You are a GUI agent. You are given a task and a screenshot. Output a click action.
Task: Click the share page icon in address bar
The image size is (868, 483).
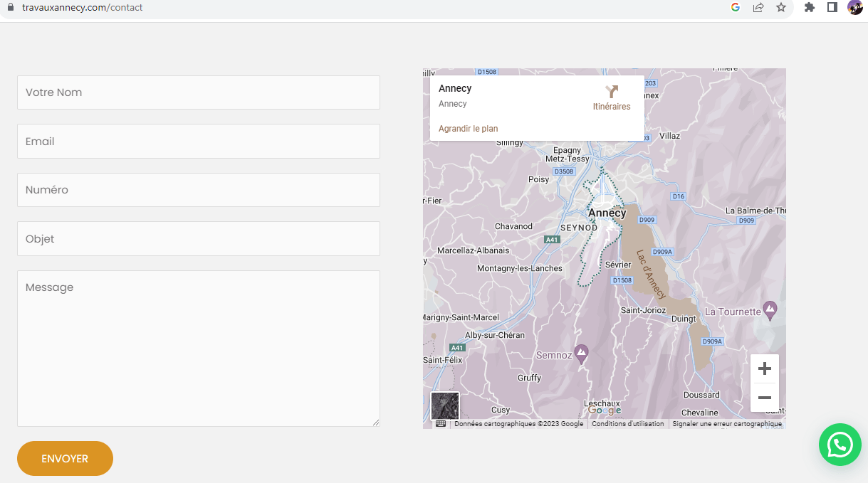(x=758, y=7)
